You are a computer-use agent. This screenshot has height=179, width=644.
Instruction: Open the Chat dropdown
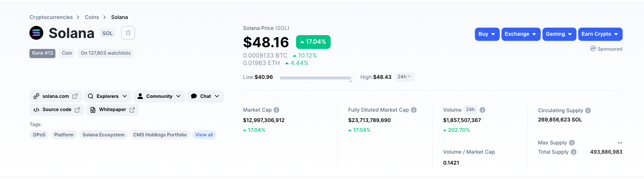pos(205,96)
